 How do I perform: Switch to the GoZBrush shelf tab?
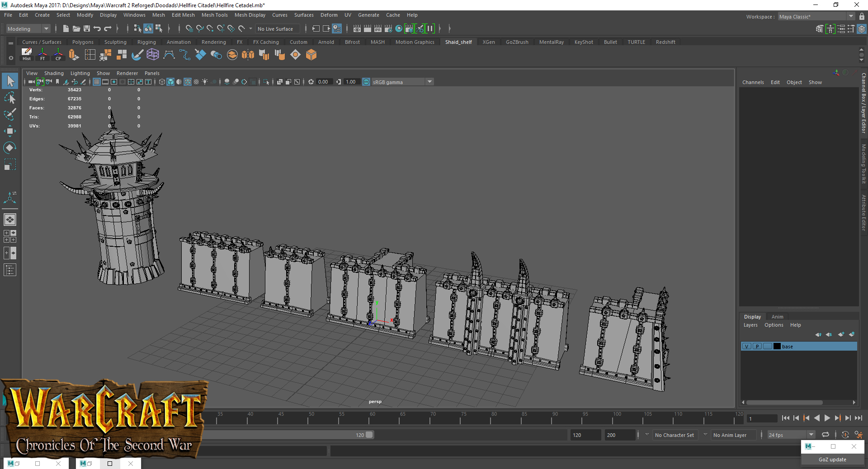(x=517, y=42)
